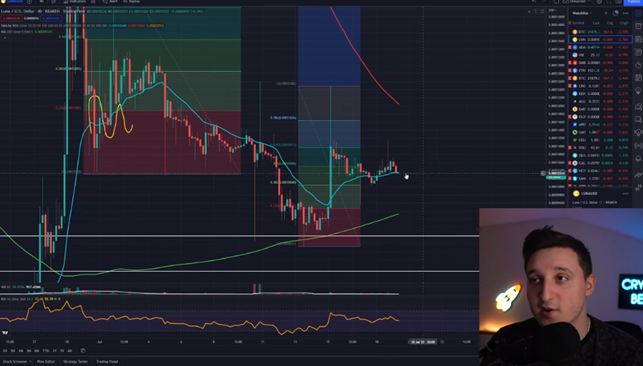
Task: Select the ADA row in the watchlist
Action: tap(600, 47)
